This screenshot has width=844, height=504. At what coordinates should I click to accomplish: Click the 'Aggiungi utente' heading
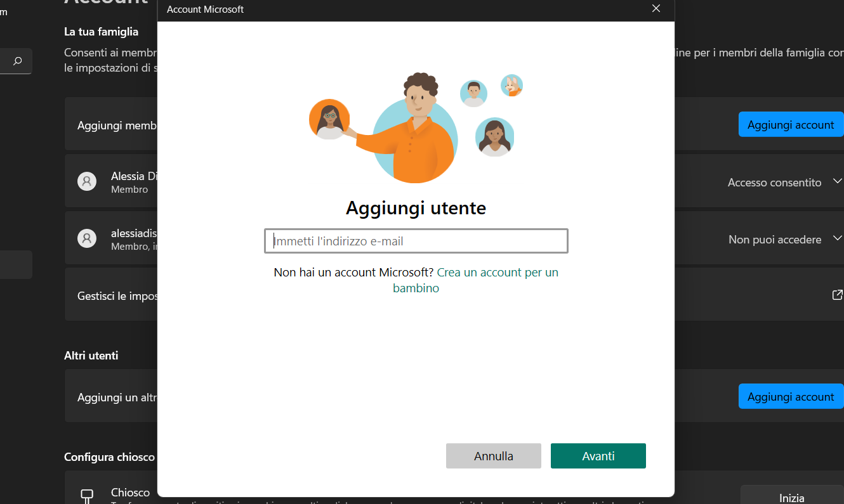point(416,208)
